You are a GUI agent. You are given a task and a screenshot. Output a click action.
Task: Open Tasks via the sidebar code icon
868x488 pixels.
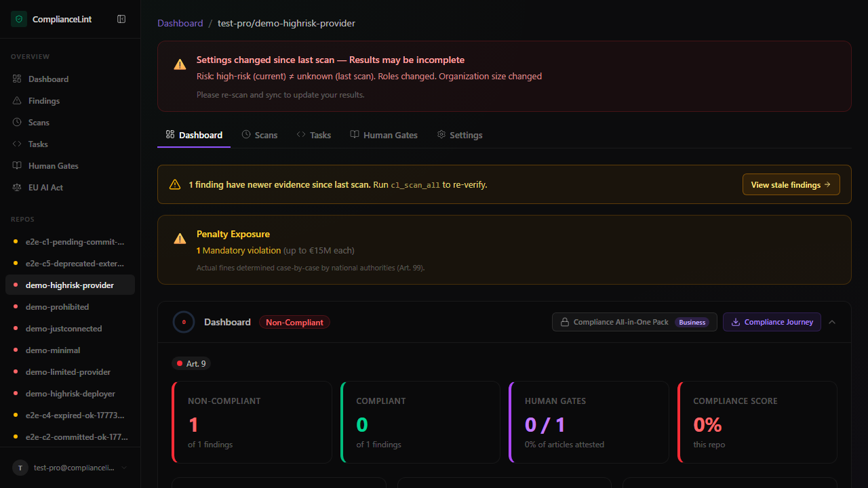(x=17, y=144)
